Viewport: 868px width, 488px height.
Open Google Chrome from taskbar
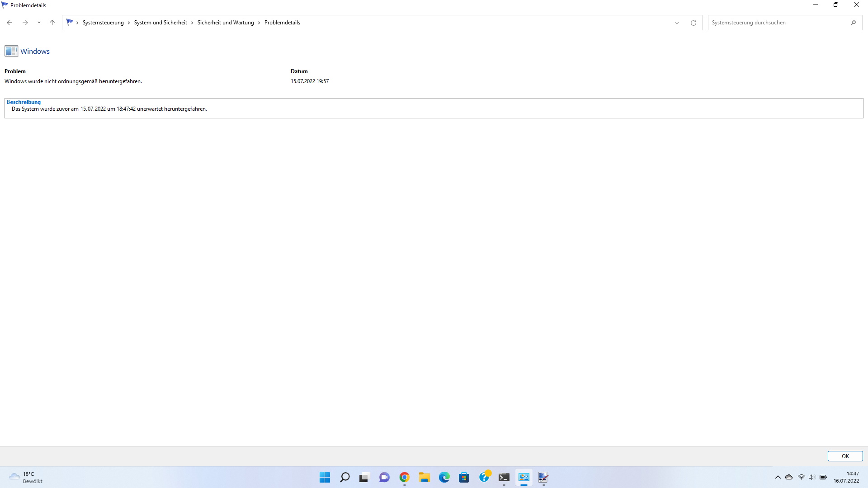[404, 478]
